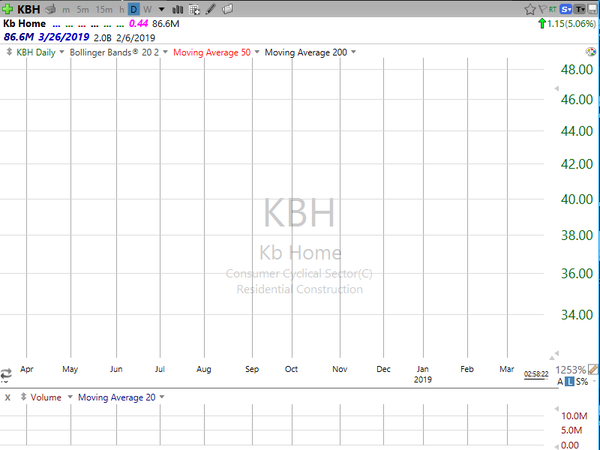
Task: Click the star favorite icon
Action: (x=530, y=9)
